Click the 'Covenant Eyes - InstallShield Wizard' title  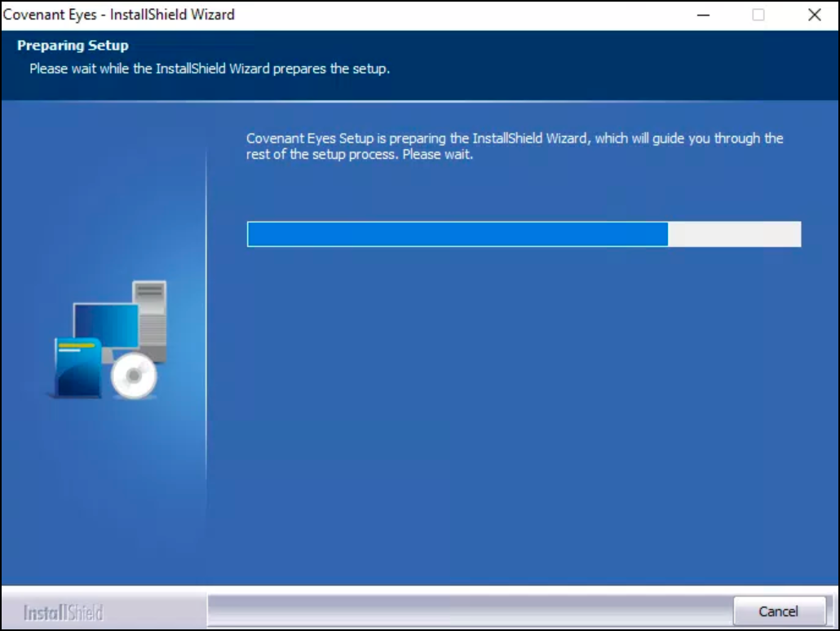point(119,15)
